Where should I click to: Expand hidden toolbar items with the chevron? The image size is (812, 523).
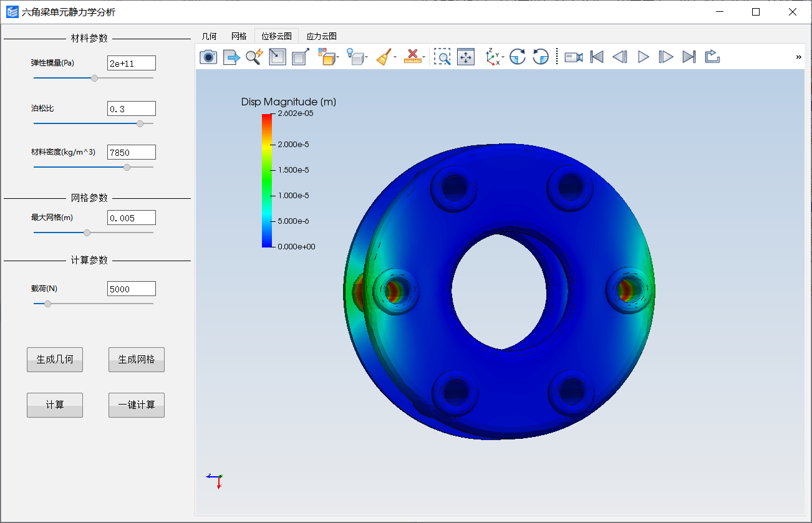pos(798,57)
